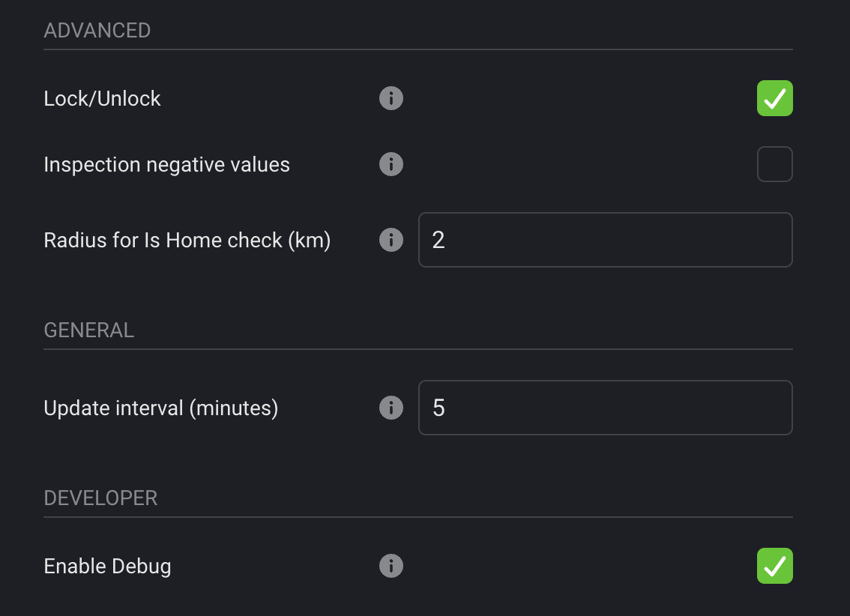
Task: Open info icon for Radius for Is Home check
Action: 391,240
